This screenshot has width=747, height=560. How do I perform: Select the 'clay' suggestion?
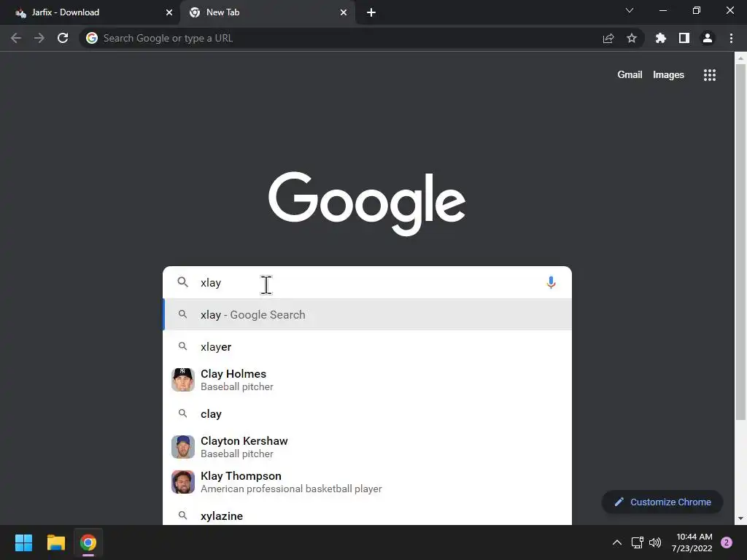coord(367,414)
